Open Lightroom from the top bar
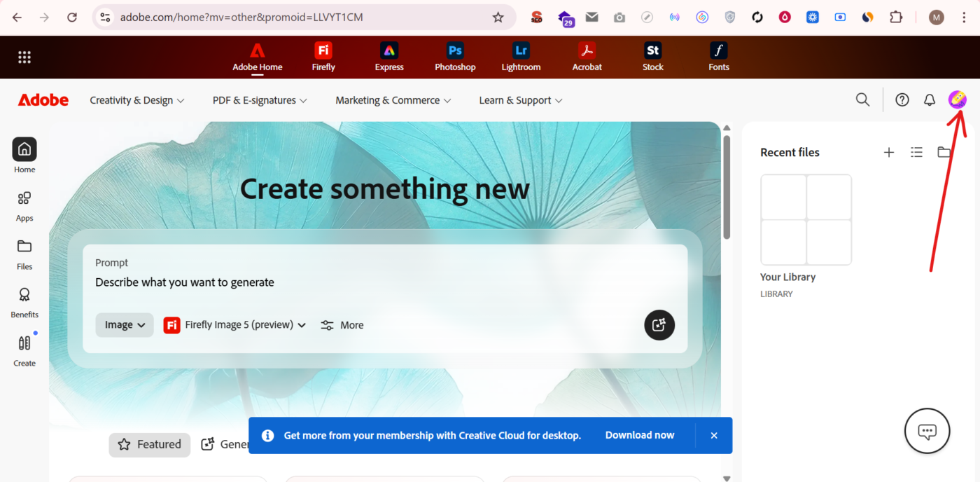The image size is (980, 482). coord(520,56)
